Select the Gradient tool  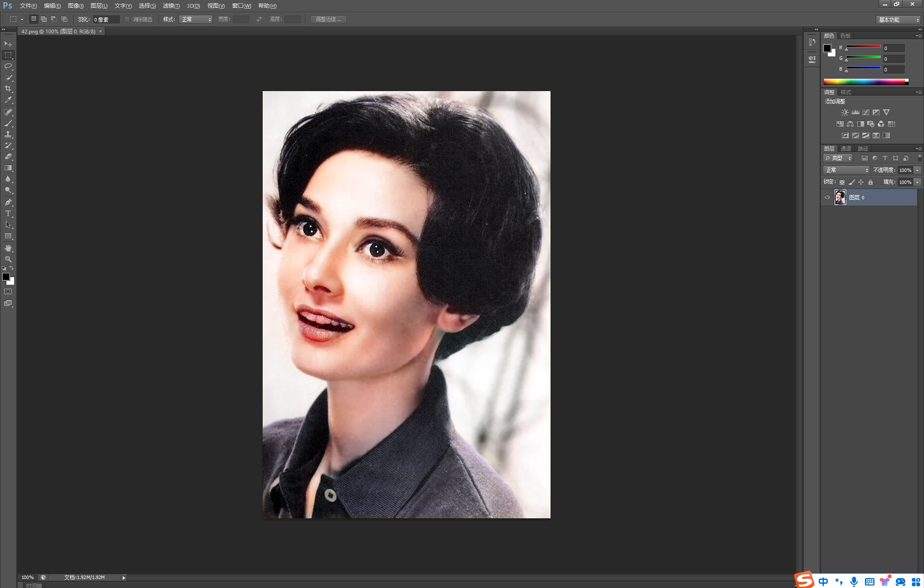click(8, 168)
